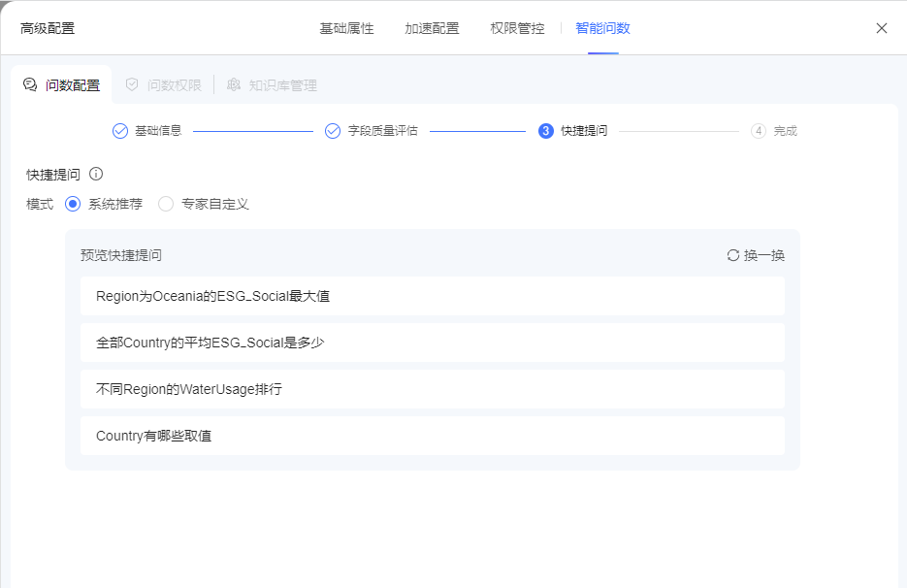Click the 问数配置 chat bubble icon

click(30, 85)
